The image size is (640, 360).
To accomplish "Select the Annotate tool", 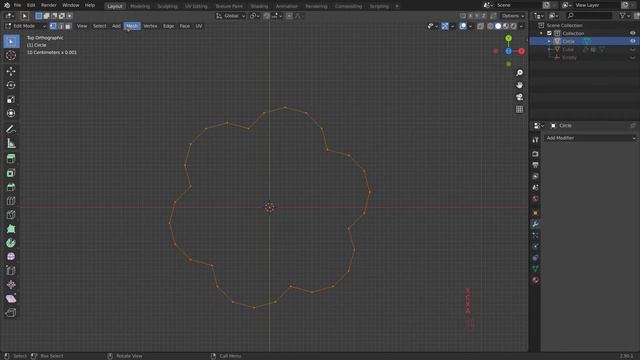I will (x=11, y=129).
